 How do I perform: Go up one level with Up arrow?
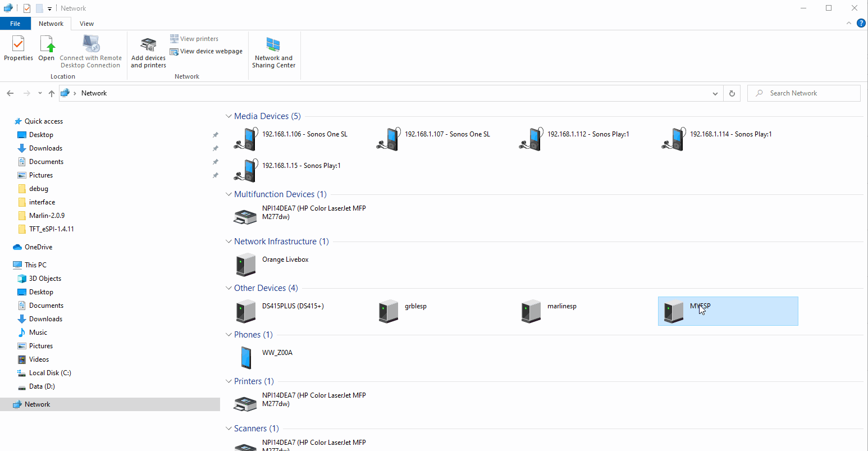(52, 93)
